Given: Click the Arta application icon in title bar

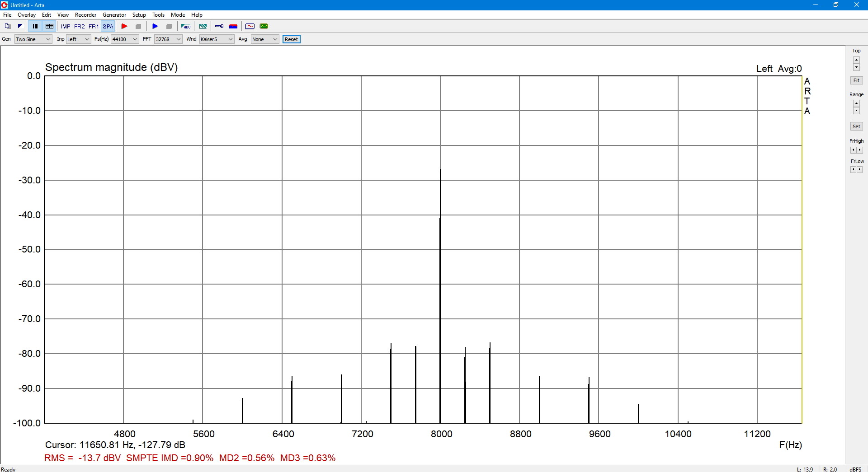Looking at the screenshot, I should click(5, 5).
